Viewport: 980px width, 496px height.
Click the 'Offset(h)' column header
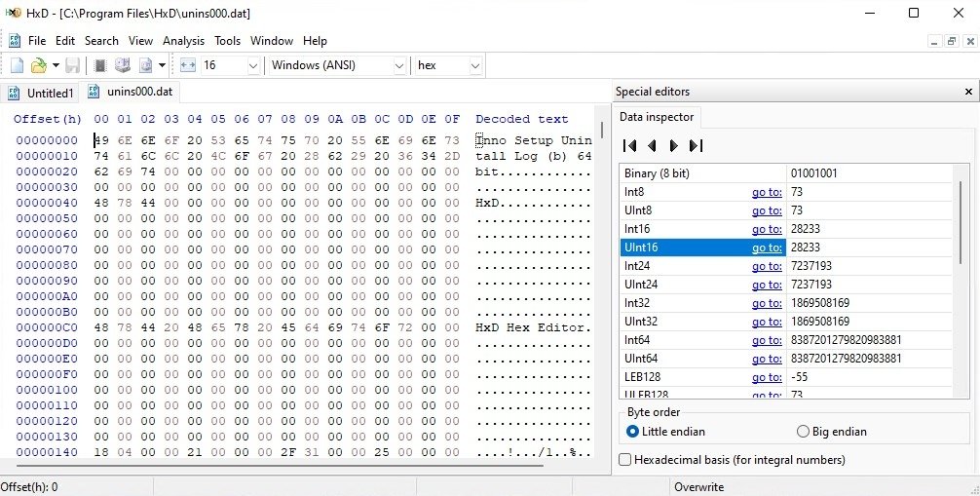(x=48, y=119)
